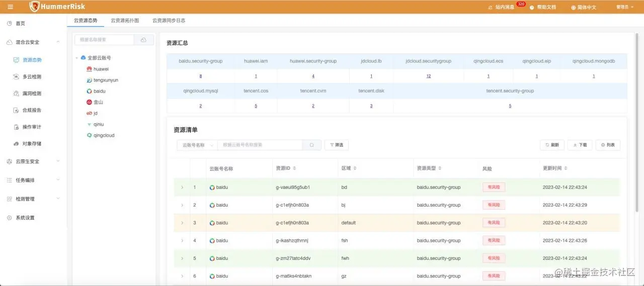Expand table row 5 g-zm27tatc4ddv
The width and height of the screenshot is (644, 286).
pyautogui.click(x=182, y=258)
